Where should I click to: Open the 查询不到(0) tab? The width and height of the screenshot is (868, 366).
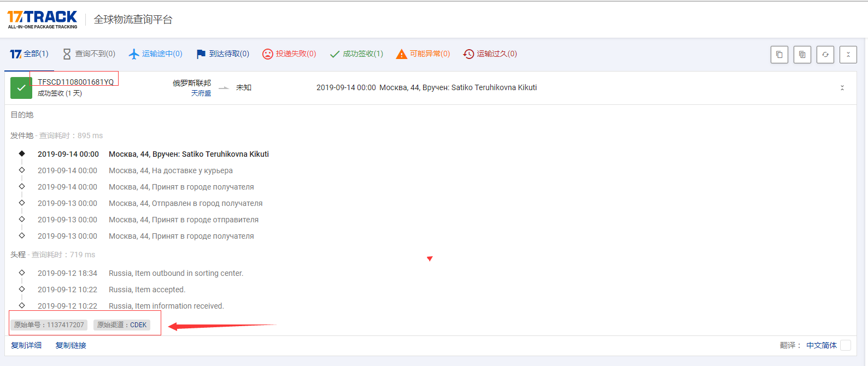(x=89, y=54)
